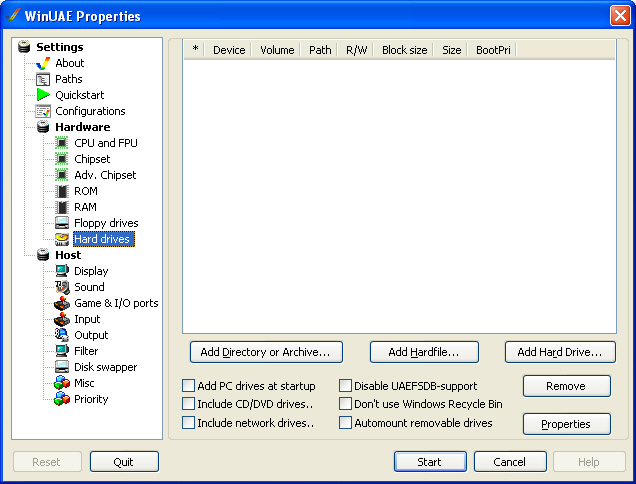Image resolution: width=636 pixels, height=484 pixels.
Task: Select RAM settings entry
Action: click(x=85, y=207)
